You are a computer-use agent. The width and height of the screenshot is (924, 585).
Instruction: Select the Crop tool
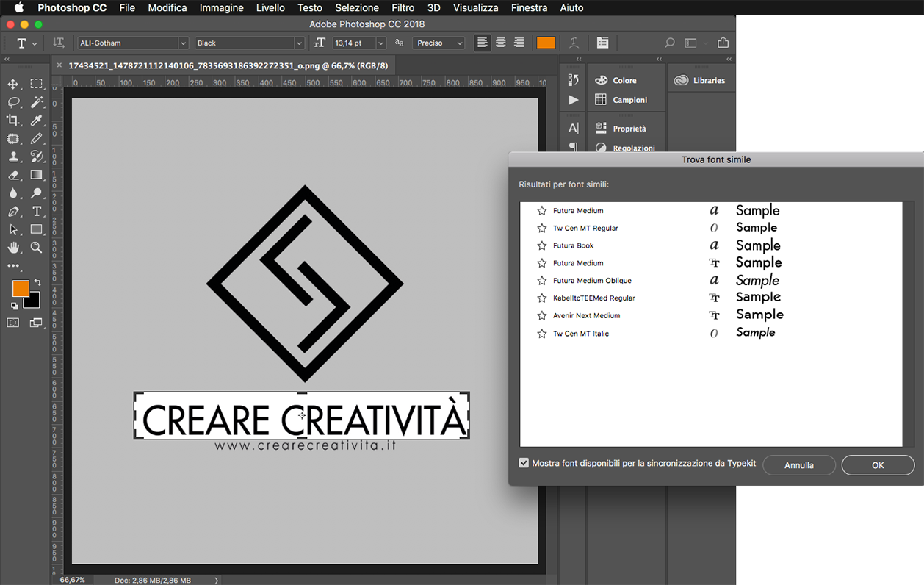click(13, 120)
